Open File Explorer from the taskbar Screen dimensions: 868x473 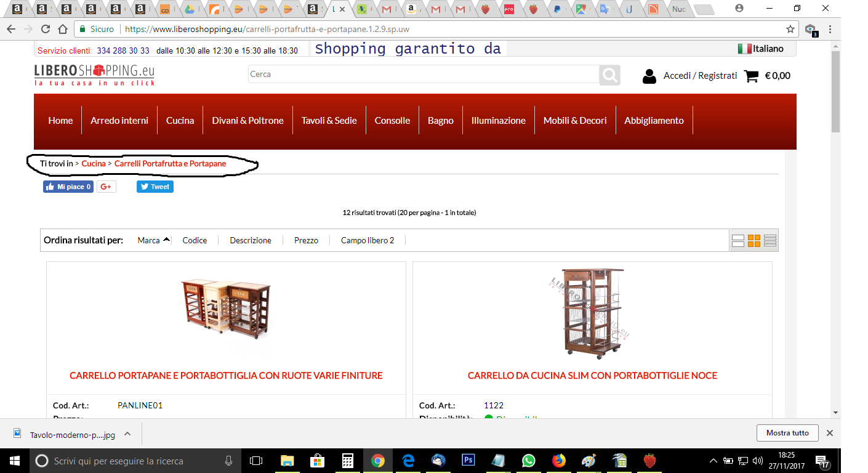click(287, 461)
